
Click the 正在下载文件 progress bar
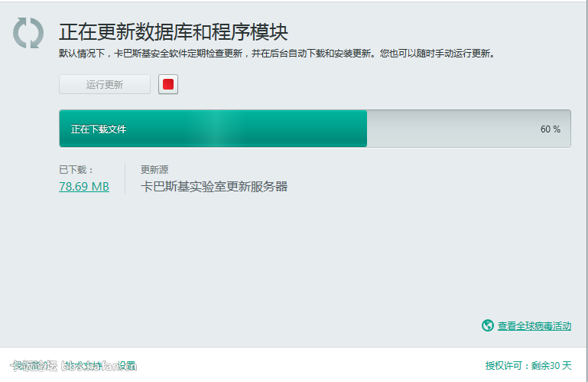pos(315,129)
